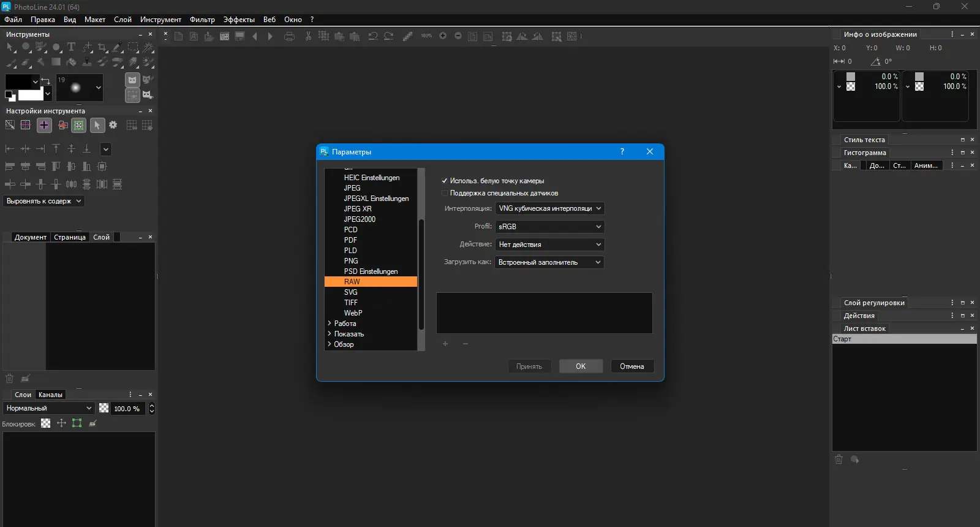Open the Выровнять к содерж dropdown
The image size is (980, 527).
click(x=44, y=201)
